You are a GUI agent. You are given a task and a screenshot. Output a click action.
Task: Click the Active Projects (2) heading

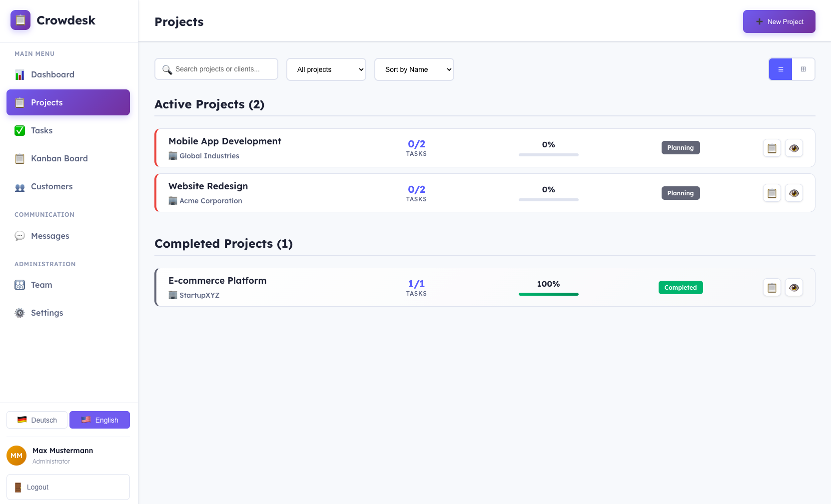click(209, 104)
